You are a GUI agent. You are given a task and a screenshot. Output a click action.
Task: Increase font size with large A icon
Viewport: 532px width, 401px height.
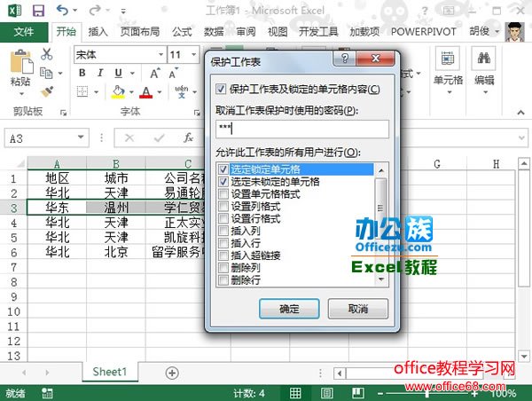click(154, 74)
